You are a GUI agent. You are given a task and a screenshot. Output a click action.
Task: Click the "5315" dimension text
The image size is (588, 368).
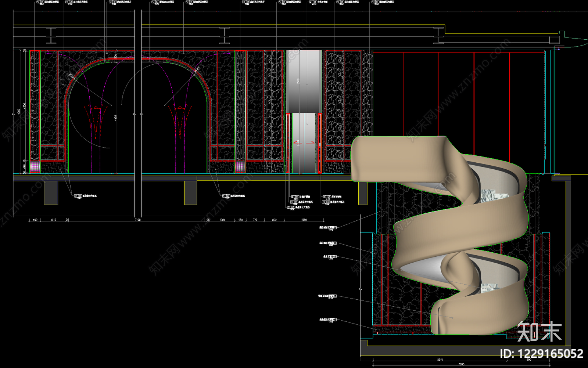point(440,360)
